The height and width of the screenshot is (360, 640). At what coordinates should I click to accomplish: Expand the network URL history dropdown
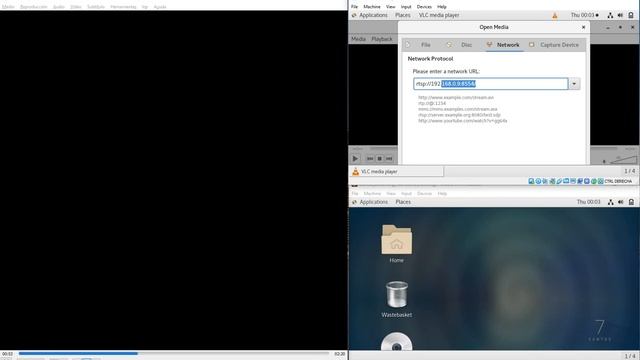(x=574, y=84)
